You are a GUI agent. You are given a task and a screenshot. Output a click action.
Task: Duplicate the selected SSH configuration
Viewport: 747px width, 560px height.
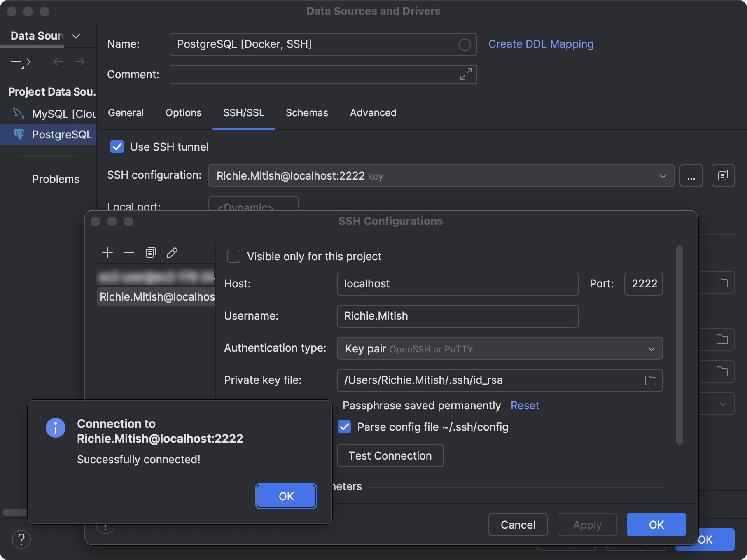pyautogui.click(x=150, y=252)
